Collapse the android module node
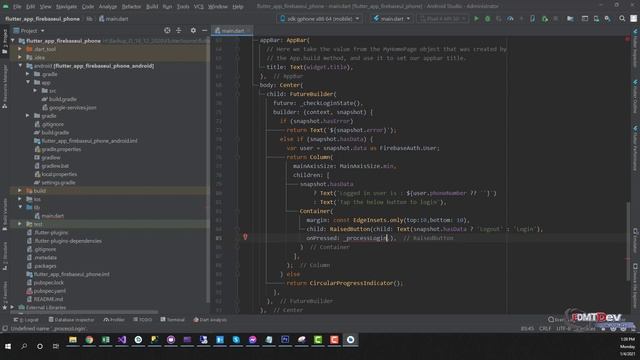This screenshot has height=360, width=640. pyautogui.click(x=20, y=66)
